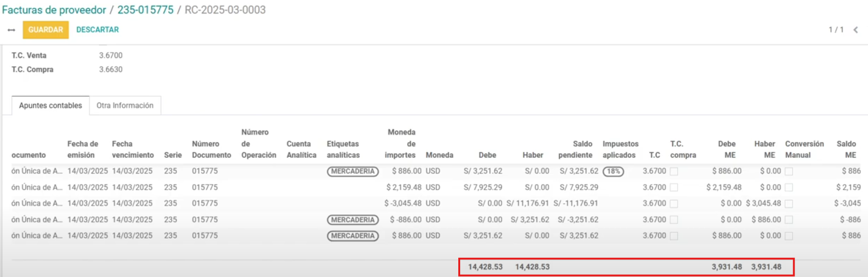Open Moneda USD selector in $-3,045.48 row
The height and width of the screenshot is (277, 868).
click(x=433, y=204)
